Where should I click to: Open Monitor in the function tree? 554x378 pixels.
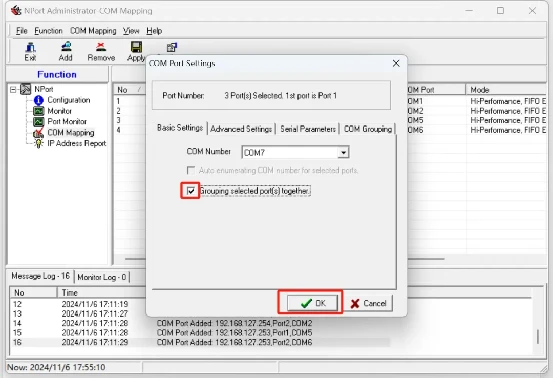click(59, 111)
